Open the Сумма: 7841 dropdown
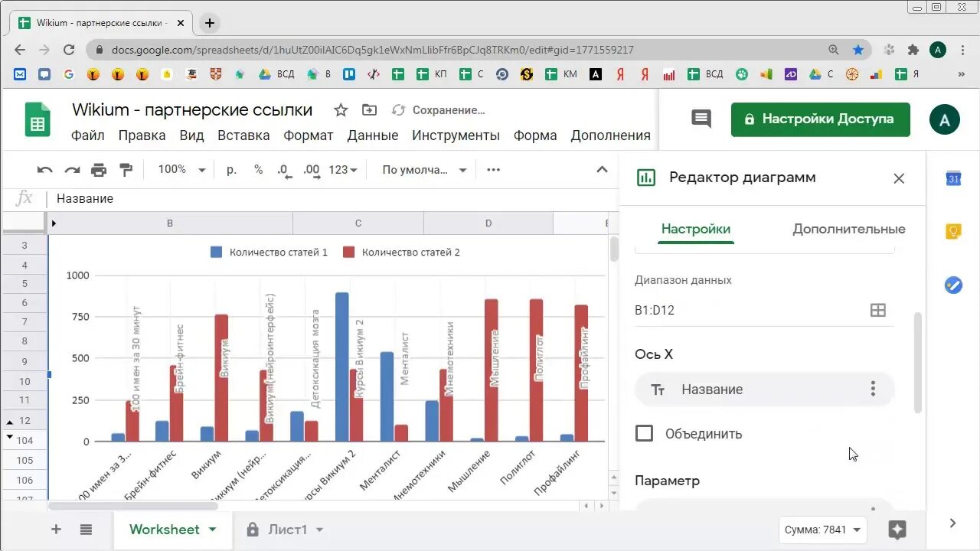 tap(824, 530)
